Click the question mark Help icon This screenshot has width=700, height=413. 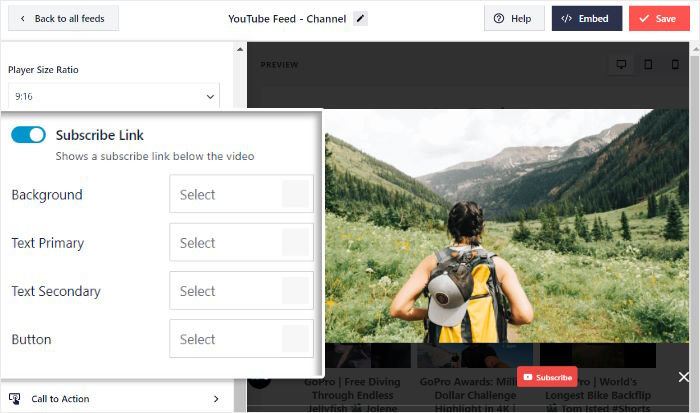pos(499,18)
